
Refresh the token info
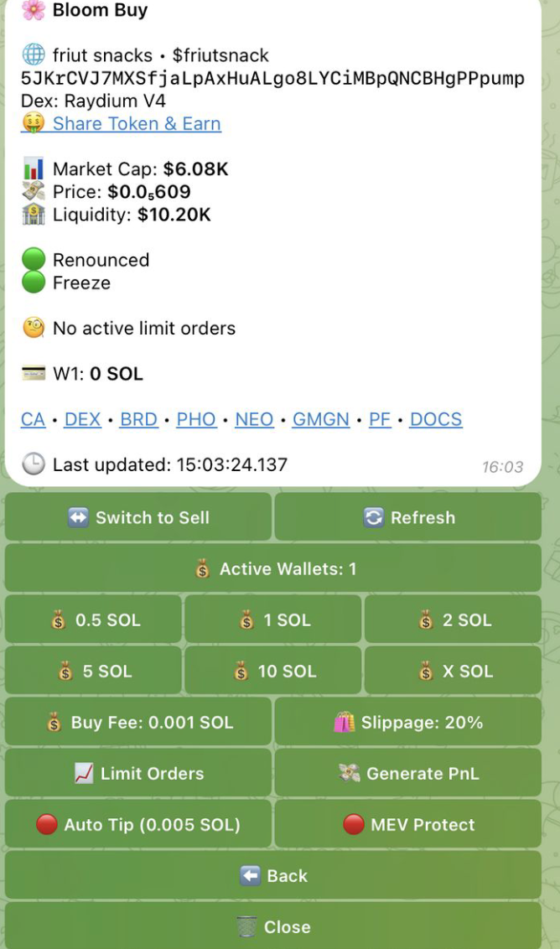(408, 518)
